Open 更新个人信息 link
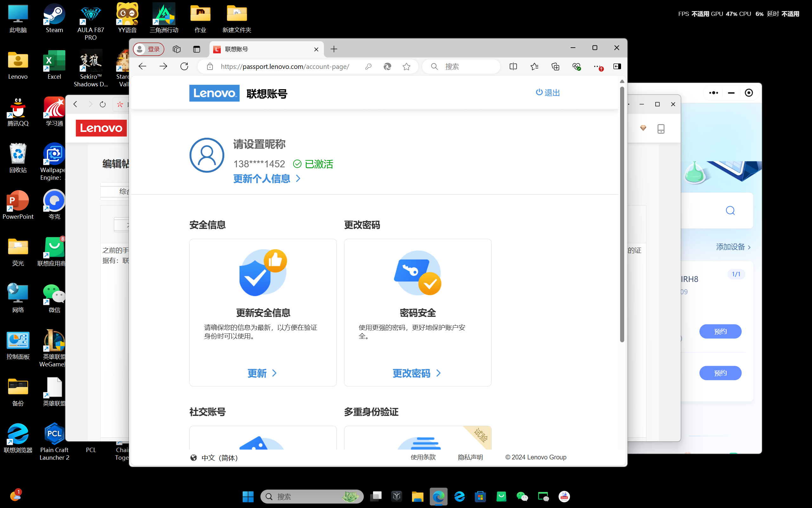The height and width of the screenshot is (508, 812). [x=267, y=179]
